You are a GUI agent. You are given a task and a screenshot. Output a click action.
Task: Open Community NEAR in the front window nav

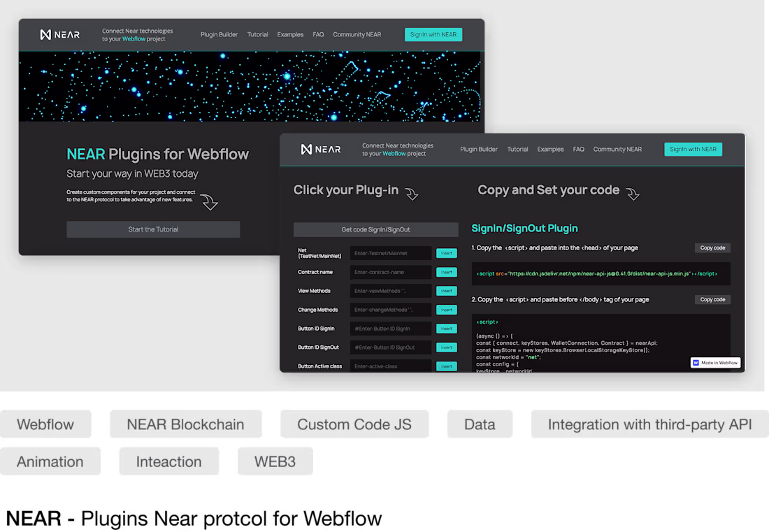[x=617, y=150]
